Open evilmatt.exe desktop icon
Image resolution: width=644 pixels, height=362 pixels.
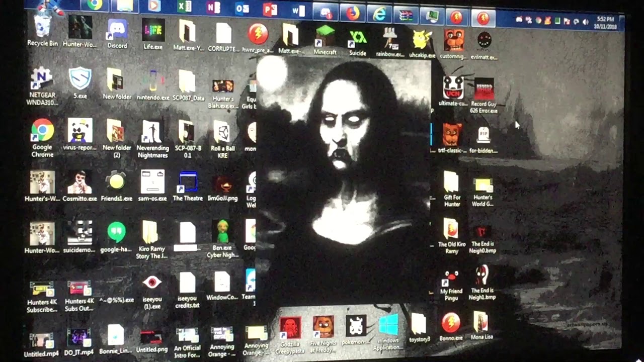[484, 45]
